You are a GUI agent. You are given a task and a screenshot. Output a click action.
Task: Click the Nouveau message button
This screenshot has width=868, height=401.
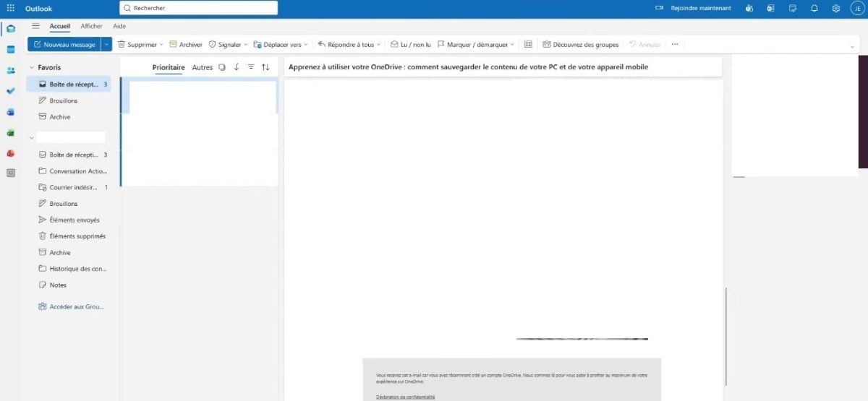click(64, 44)
